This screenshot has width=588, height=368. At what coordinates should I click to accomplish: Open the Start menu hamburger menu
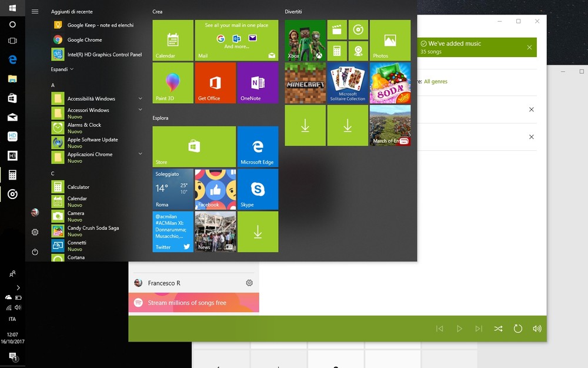(x=35, y=12)
